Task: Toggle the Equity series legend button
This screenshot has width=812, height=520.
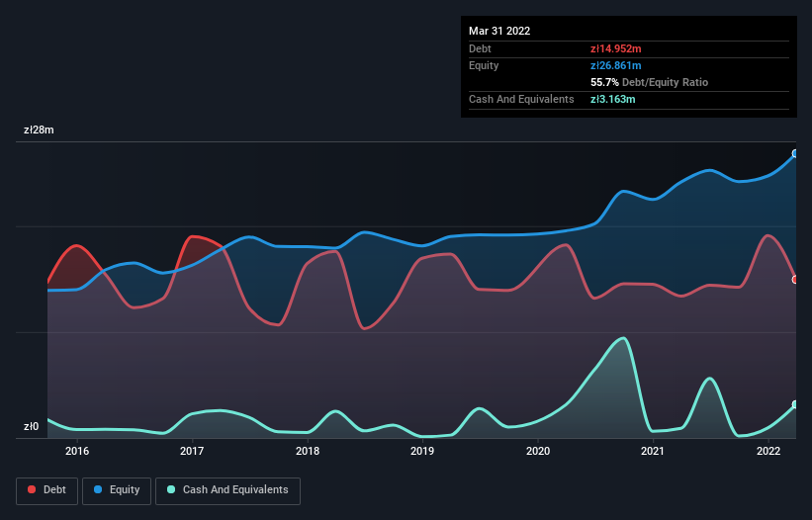Action: point(117,490)
